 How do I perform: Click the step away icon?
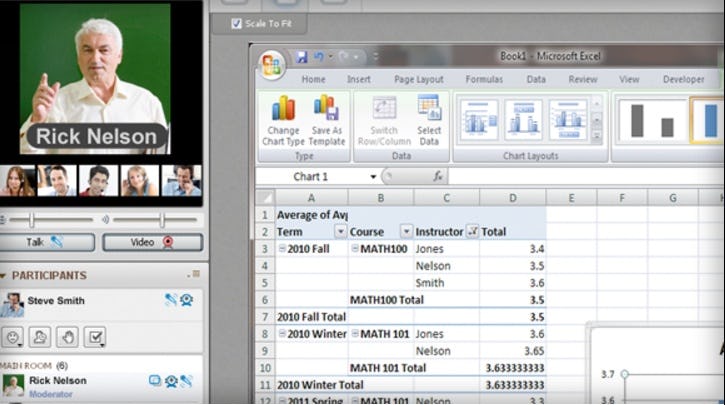pyautogui.click(x=40, y=337)
